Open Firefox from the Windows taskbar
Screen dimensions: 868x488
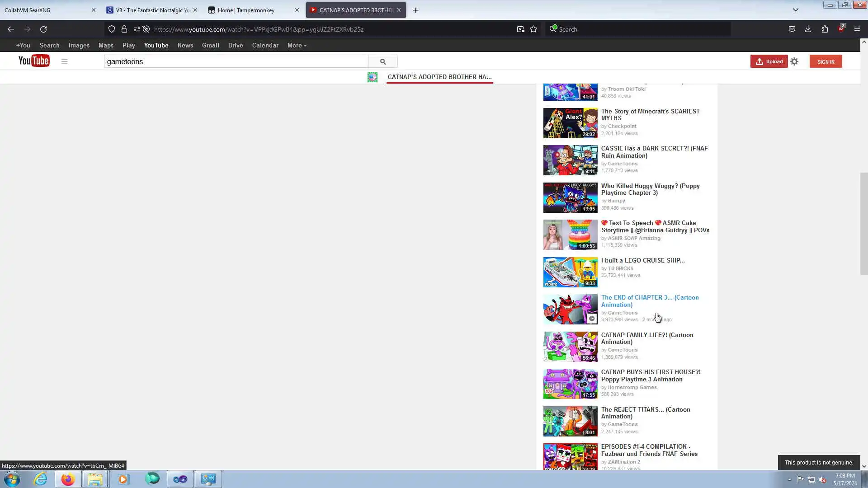point(68,479)
